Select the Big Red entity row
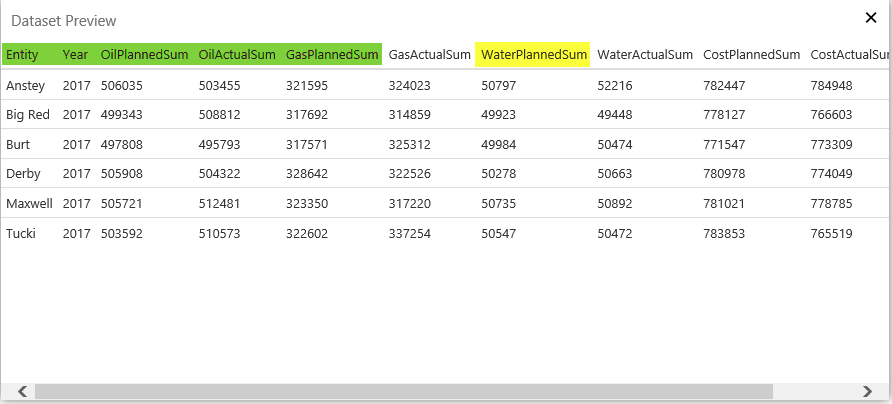Image resolution: width=892 pixels, height=404 pixels. (x=27, y=115)
